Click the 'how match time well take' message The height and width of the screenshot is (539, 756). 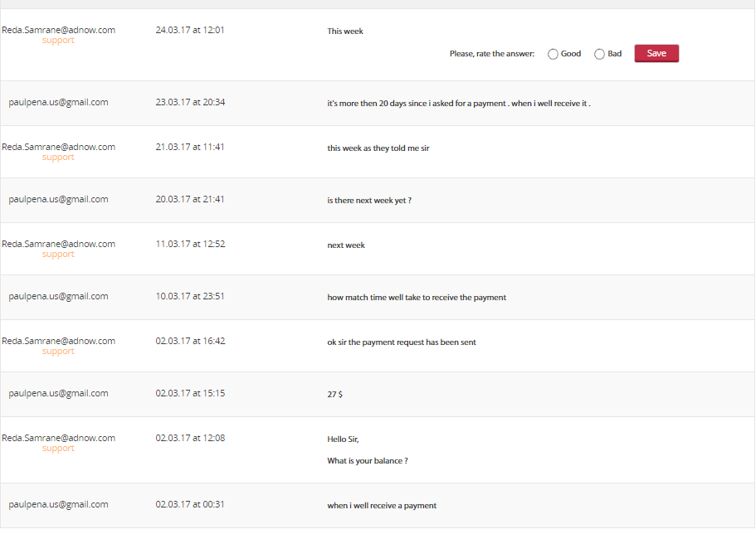pos(417,298)
